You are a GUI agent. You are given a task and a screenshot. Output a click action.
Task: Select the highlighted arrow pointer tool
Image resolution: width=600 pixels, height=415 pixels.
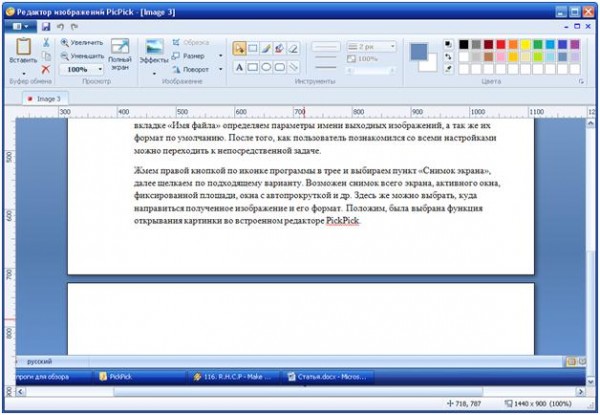[239, 49]
